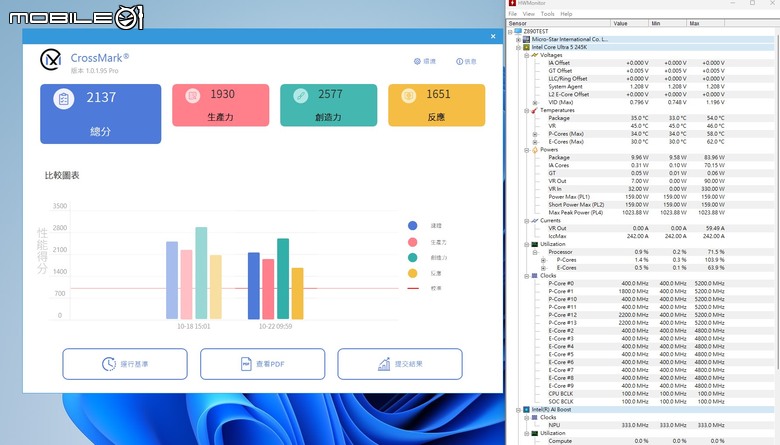Click the 查看PDF button
Screen dimensions: 780x445
pyautogui.click(x=263, y=364)
